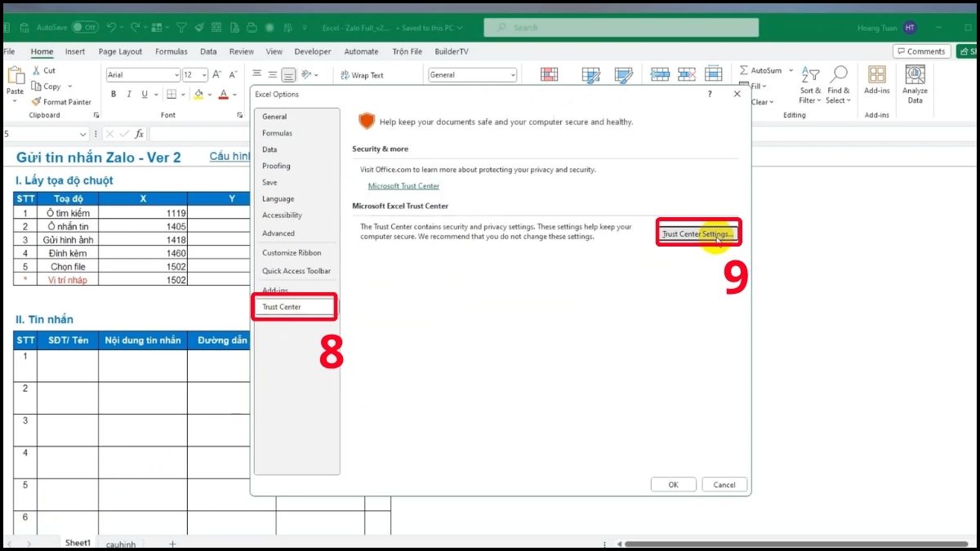Click the Format cells icon

tap(713, 74)
